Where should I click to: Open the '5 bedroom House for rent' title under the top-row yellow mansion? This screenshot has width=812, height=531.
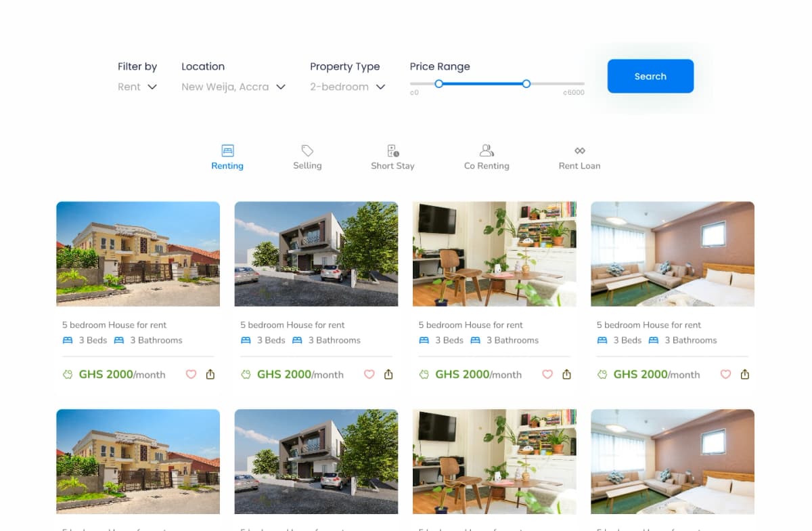[x=114, y=325]
